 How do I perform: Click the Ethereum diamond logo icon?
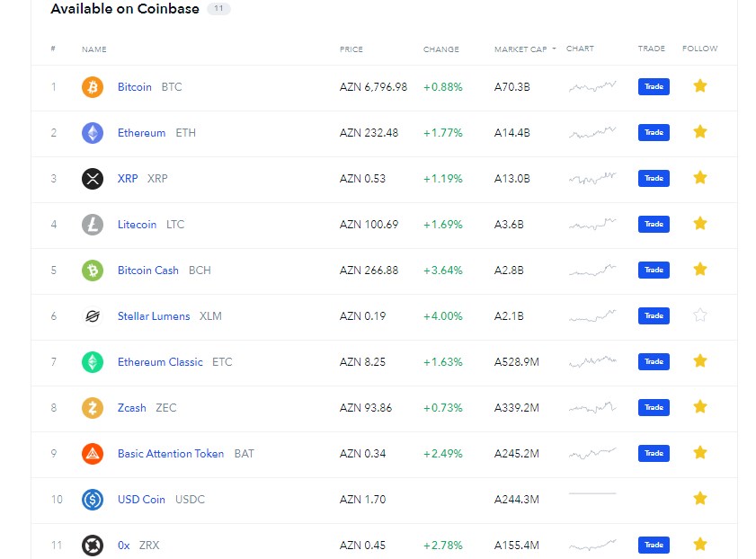click(x=93, y=133)
